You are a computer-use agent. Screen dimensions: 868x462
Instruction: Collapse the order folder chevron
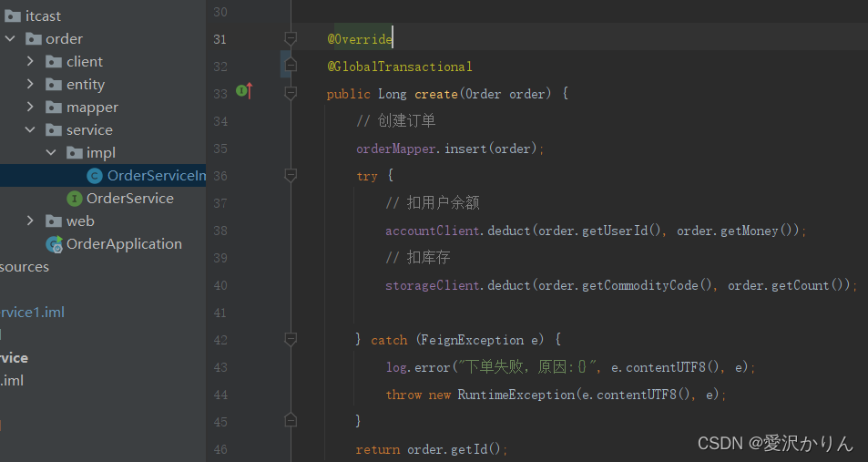pyautogui.click(x=10, y=39)
